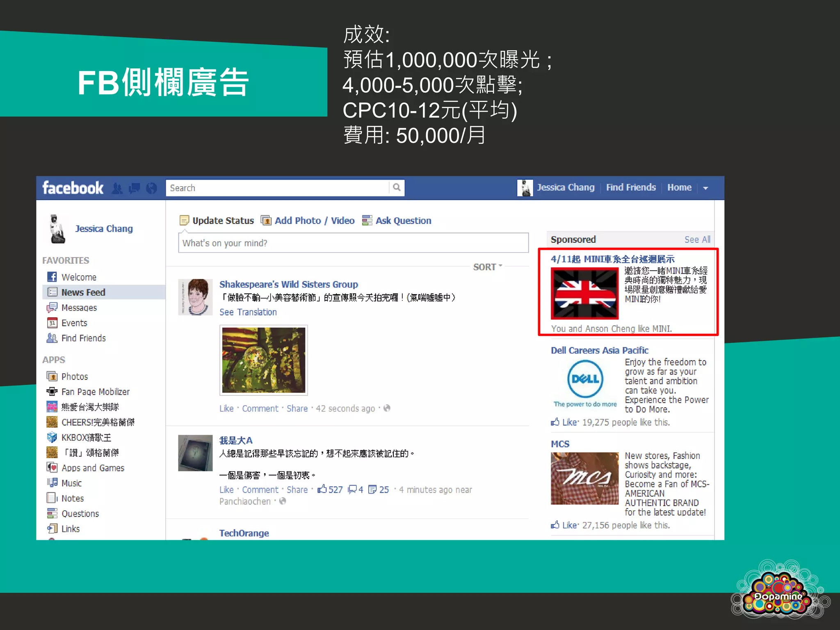Open Find Friends in sidebar

click(76, 338)
